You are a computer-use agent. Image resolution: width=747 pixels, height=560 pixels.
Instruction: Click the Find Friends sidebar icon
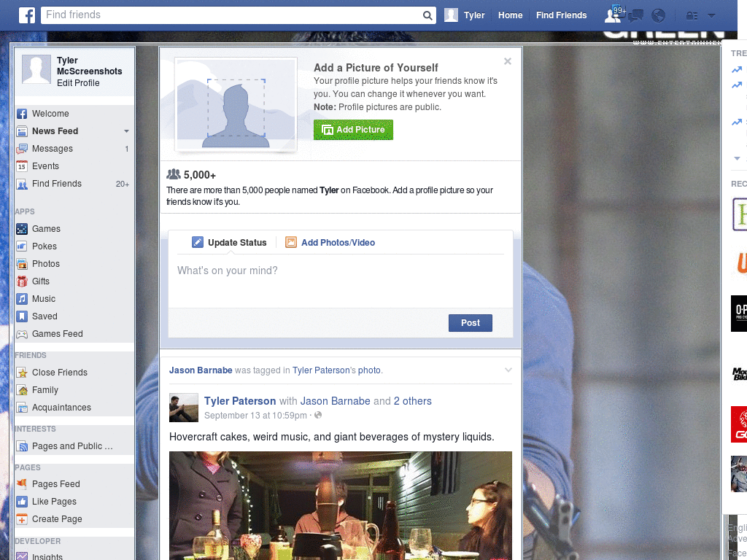22,184
